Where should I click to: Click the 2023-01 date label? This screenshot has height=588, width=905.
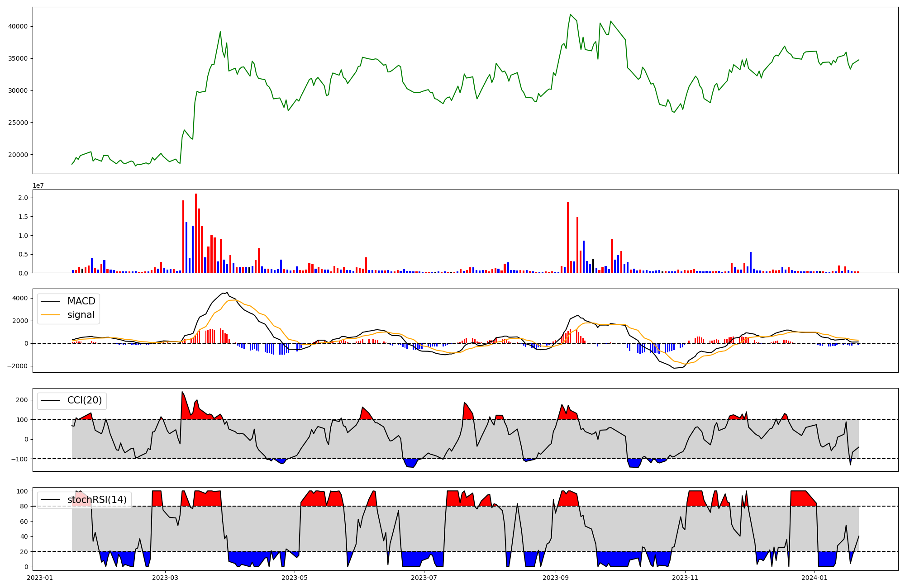point(40,578)
